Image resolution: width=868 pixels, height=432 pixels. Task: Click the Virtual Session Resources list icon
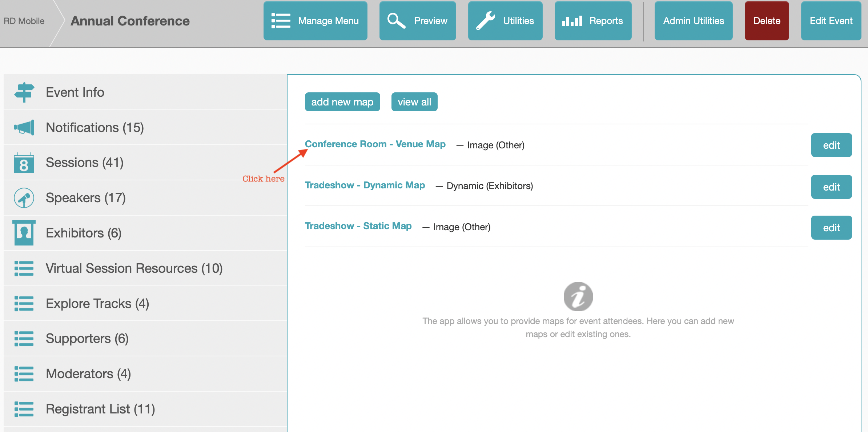[24, 268]
